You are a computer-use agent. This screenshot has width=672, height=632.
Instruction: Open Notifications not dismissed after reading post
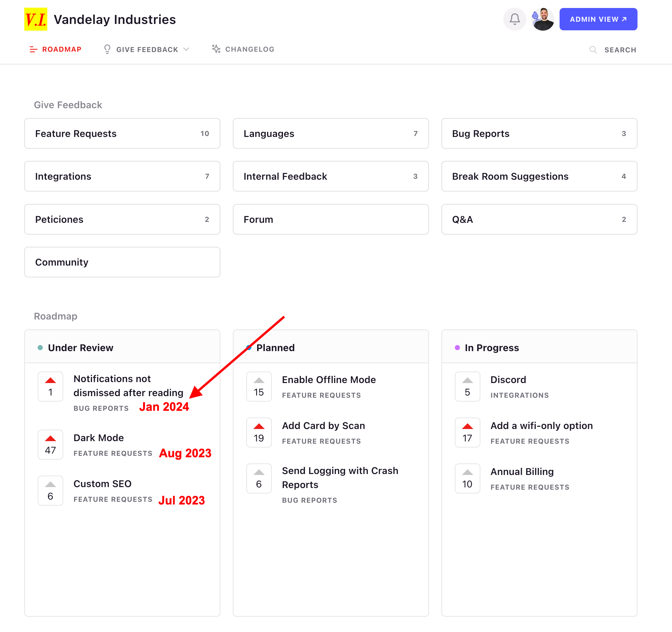pos(128,386)
